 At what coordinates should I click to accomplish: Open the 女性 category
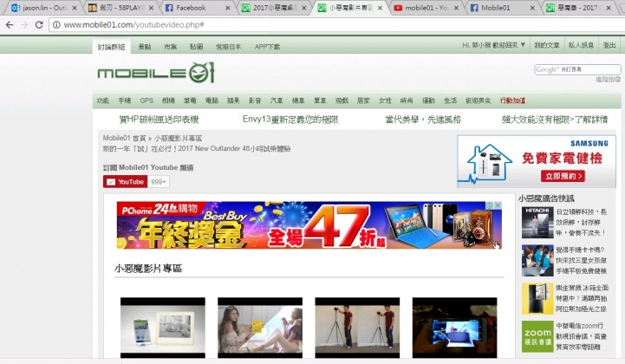[385, 101]
